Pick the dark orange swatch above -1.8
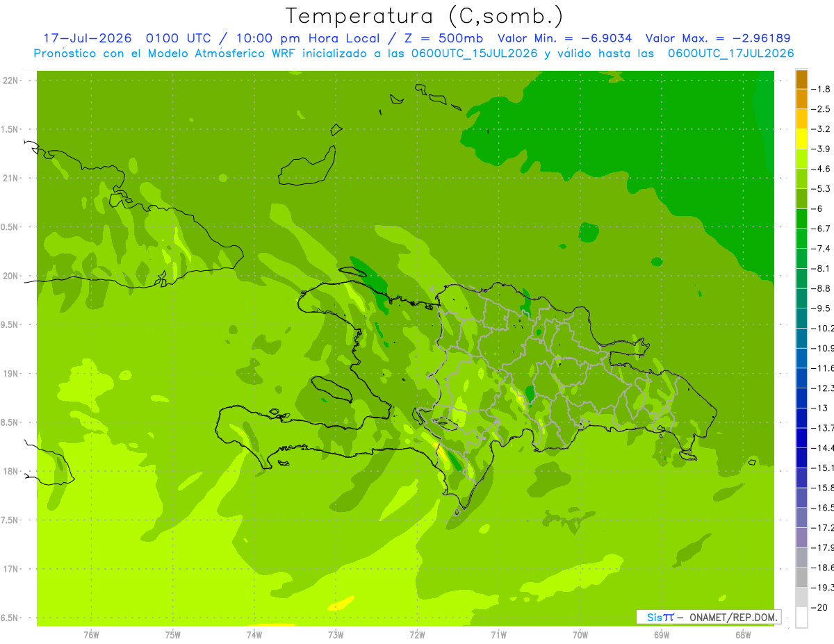834x644 pixels. [801, 79]
